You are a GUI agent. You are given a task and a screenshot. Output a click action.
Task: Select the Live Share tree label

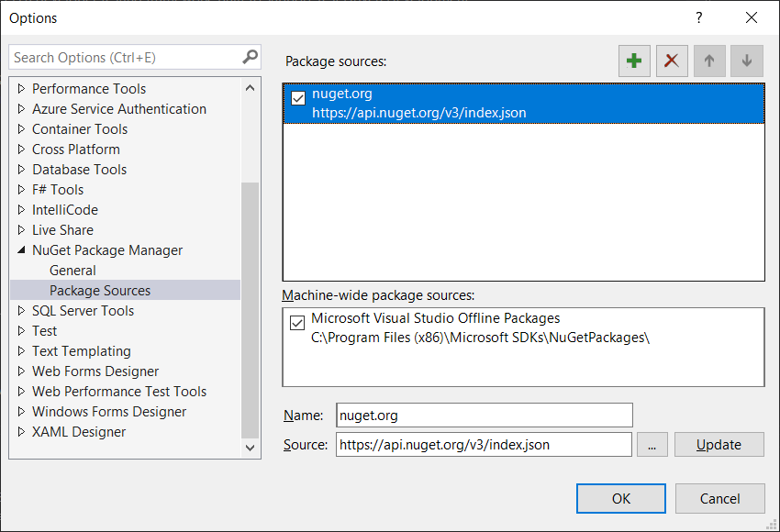tap(62, 229)
